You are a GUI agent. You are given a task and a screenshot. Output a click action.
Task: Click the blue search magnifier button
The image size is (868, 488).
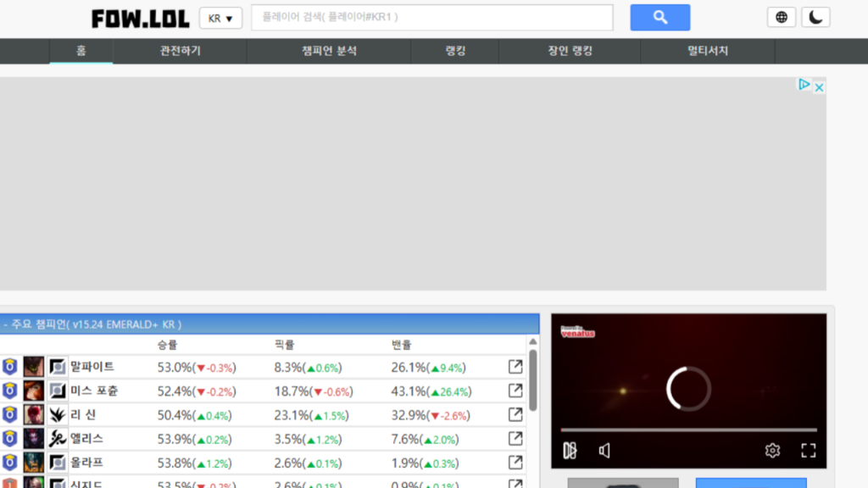[659, 18]
